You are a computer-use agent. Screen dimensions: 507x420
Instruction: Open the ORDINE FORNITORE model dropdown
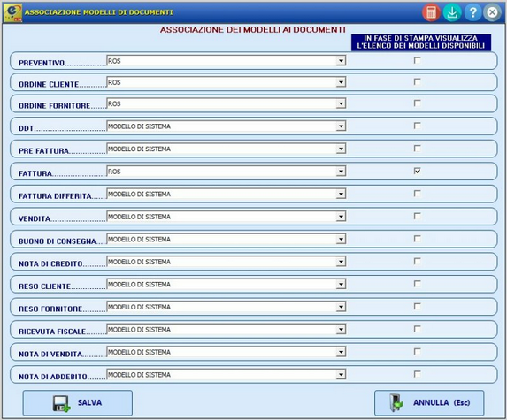tap(341, 103)
